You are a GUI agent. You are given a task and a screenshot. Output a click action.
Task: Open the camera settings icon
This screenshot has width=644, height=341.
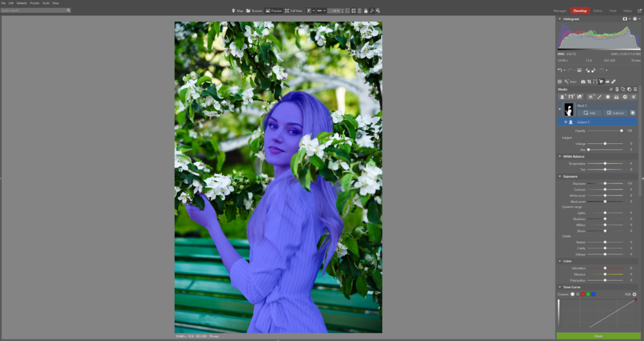583,82
